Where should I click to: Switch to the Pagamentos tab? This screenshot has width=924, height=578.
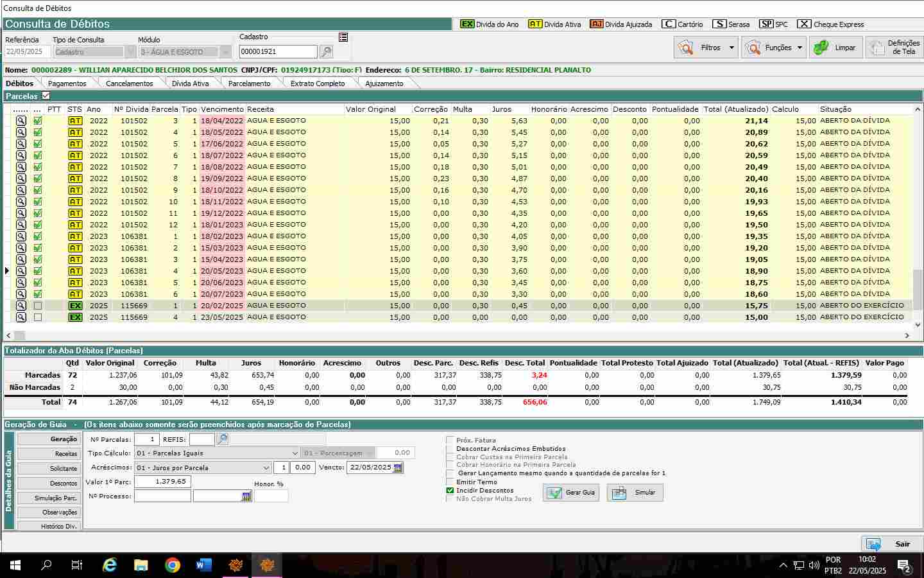click(x=67, y=83)
